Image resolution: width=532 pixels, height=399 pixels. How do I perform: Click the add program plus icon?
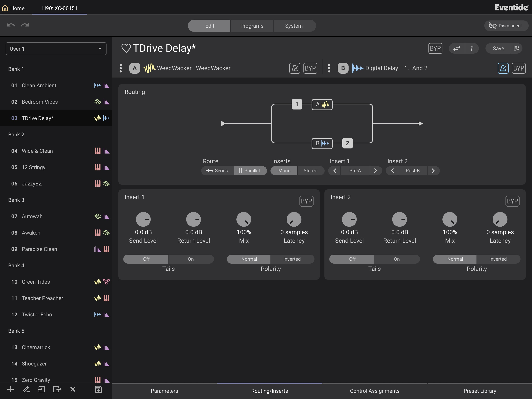point(11,389)
